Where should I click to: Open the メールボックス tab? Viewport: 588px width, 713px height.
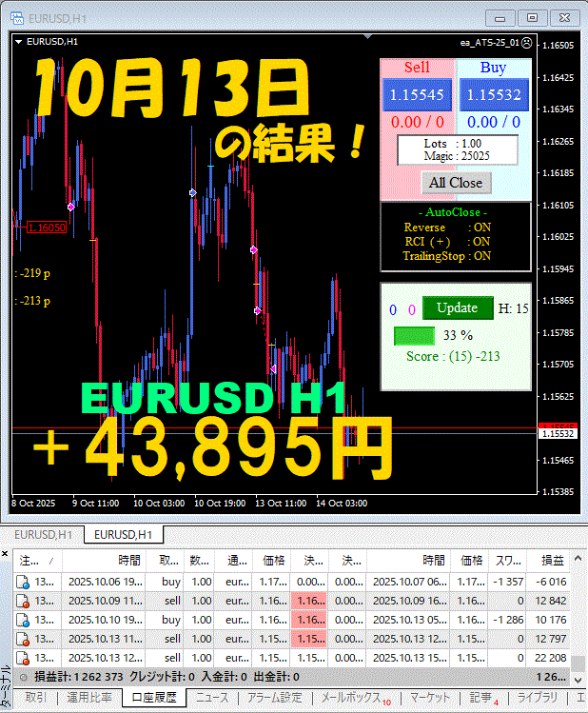tap(354, 698)
